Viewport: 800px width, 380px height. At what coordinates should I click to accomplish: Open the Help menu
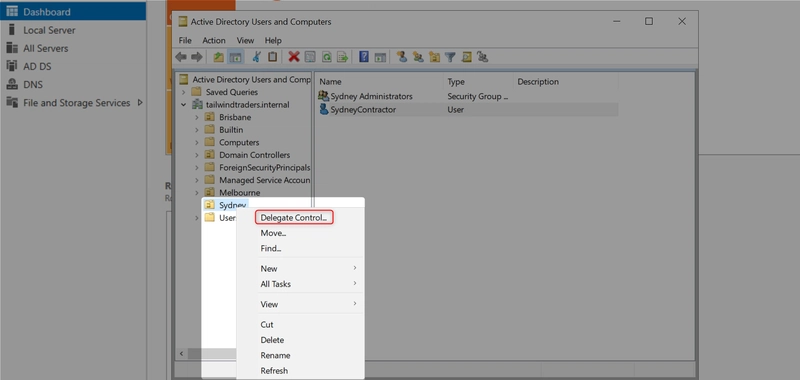click(x=273, y=40)
